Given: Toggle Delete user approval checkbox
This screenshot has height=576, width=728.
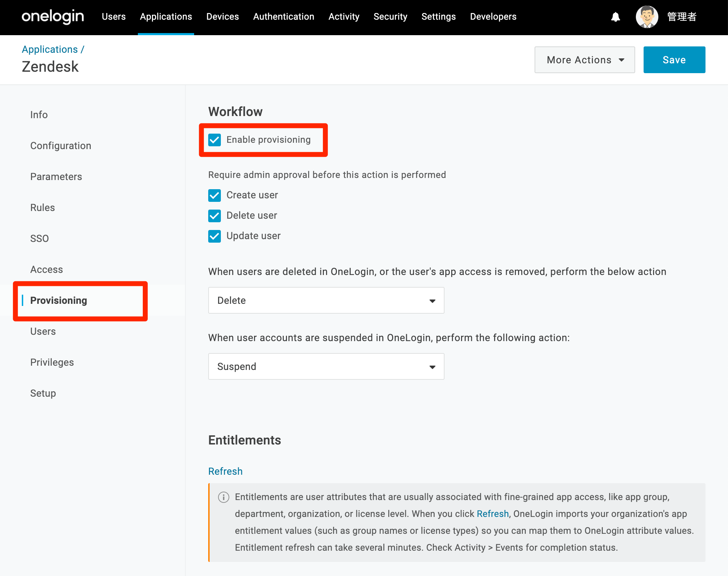Looking at the screenshot, I should [x=215, y=216].
